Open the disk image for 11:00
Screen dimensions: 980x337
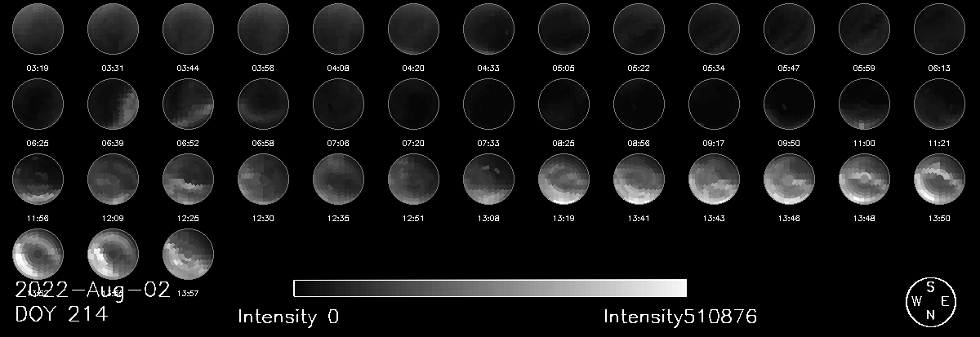tap(864, 104)
